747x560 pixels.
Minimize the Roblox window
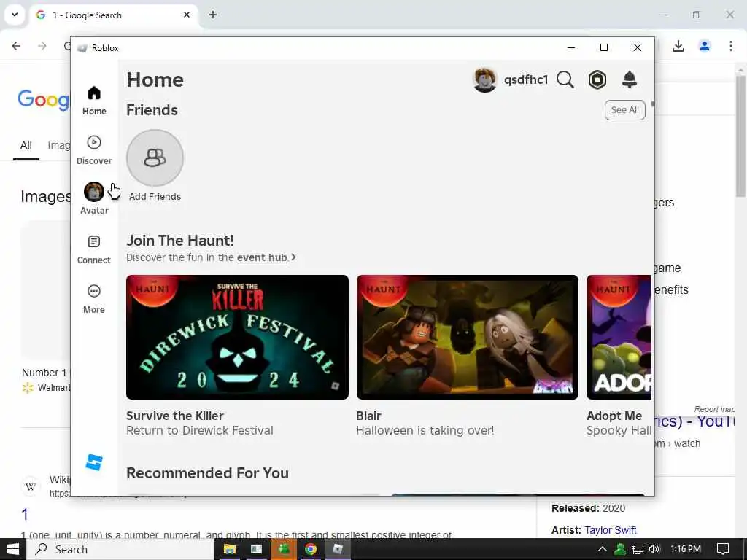[x=571, y=47]
